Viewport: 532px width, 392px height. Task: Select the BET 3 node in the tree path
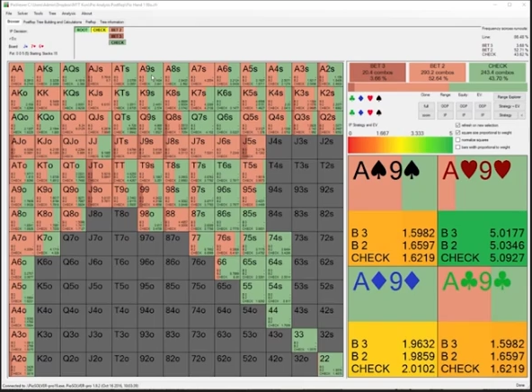tap(117, 36)
